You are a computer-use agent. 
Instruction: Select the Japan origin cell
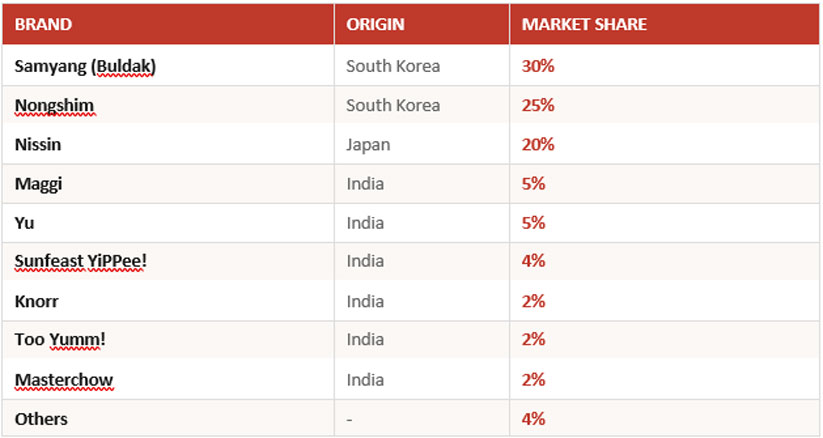(368, 144)
